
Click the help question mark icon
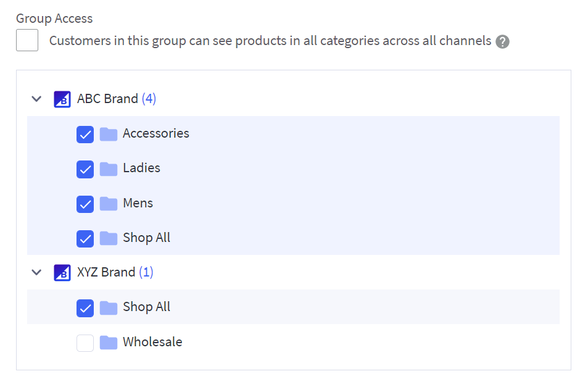point(503,42)
